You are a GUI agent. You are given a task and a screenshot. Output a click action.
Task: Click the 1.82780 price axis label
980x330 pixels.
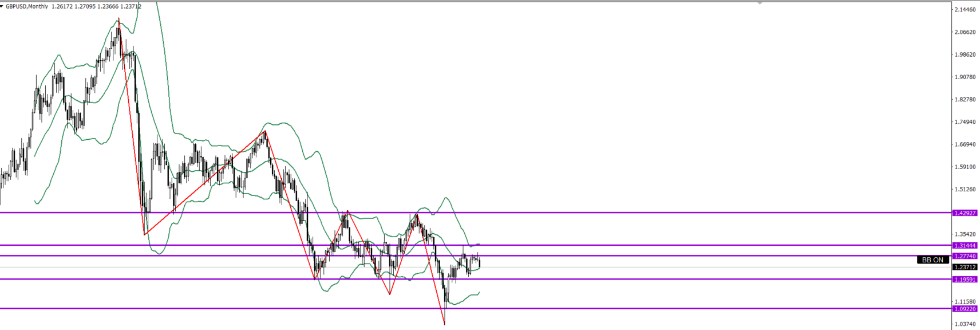pos(965,100)
